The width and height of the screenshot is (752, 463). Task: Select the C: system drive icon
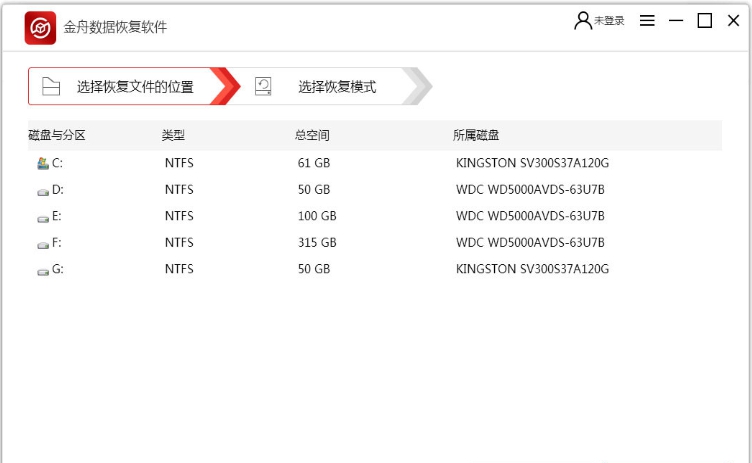tap(43, 163)
